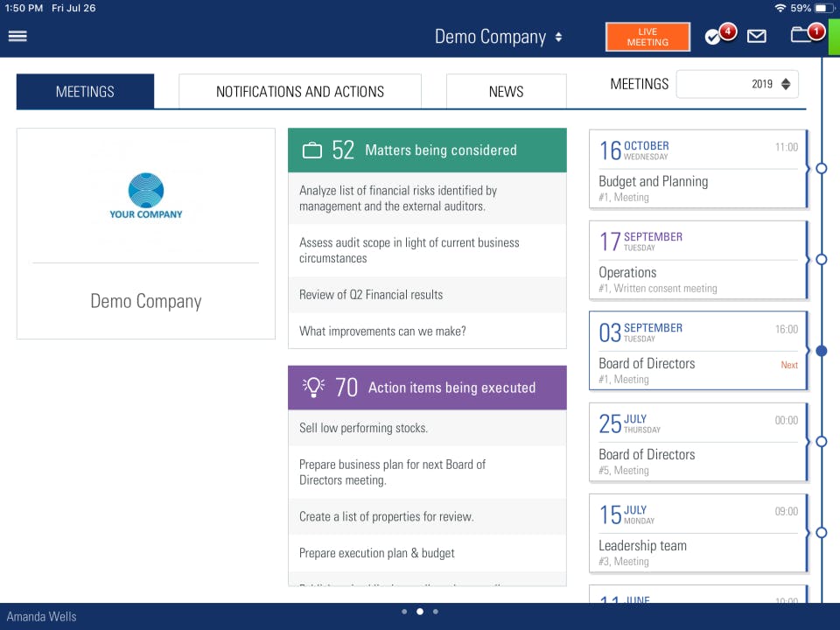The width and height of the screenshot is (840, 630).
Task: Tap the 1:50 PM clock in status bar
Action: pyautogui.click(x=24, y=8)
